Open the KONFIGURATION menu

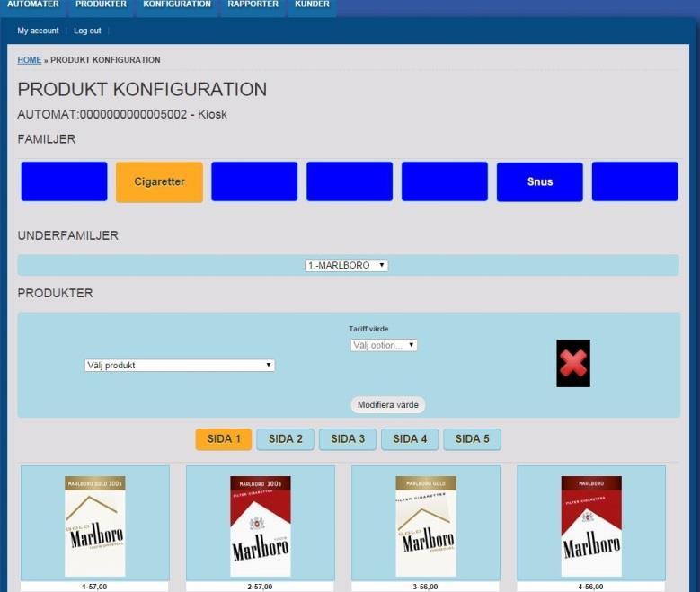(177, 4)
